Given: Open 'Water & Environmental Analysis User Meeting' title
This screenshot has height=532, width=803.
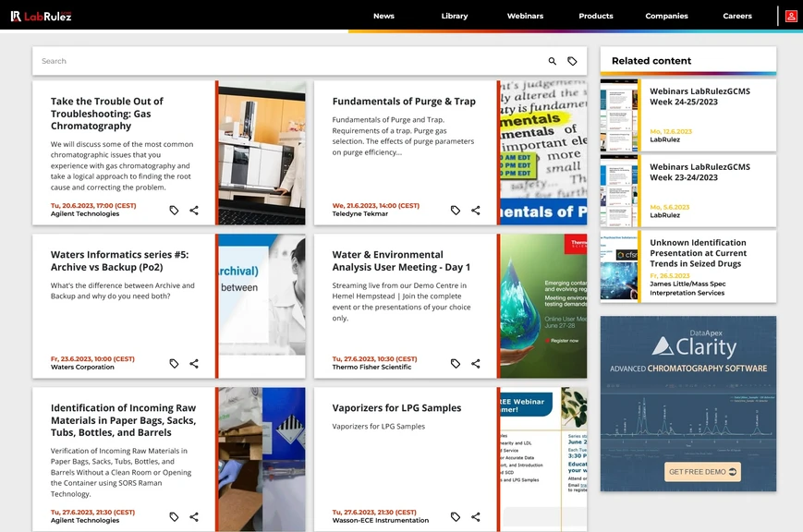Looking at the screenshot, I should click(x=401, y=260).
